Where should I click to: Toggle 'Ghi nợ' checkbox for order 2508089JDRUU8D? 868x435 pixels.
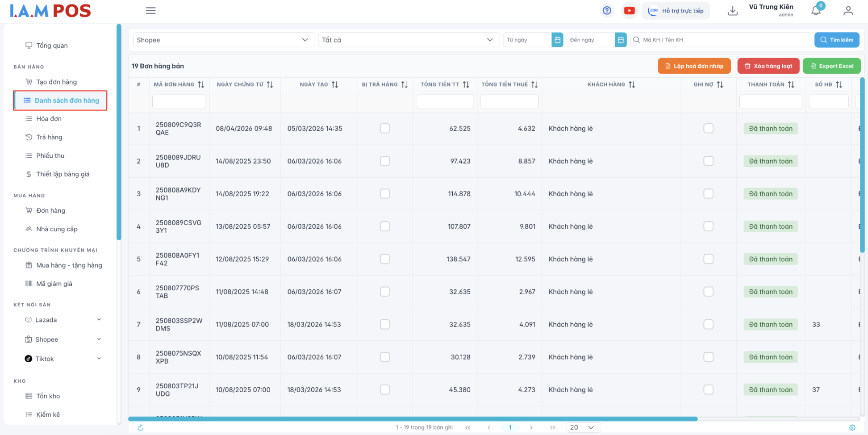pos(708,161)
